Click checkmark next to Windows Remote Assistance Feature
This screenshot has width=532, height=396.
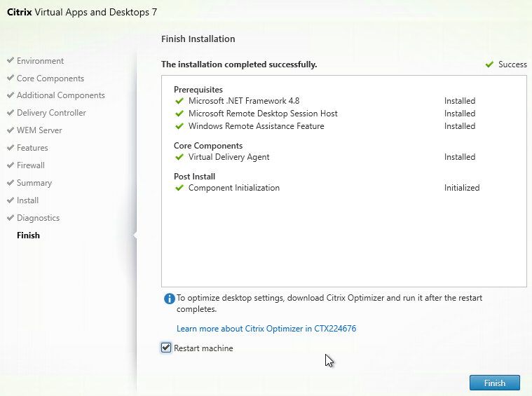coord(179,126)
